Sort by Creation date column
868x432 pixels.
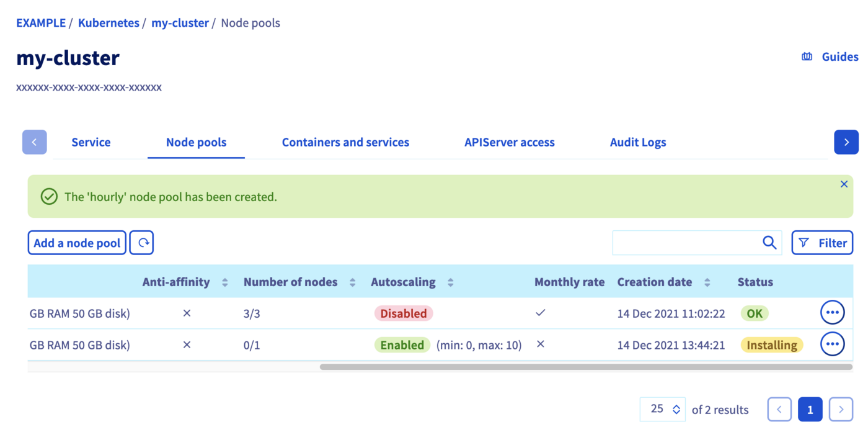[x=707, y=282]
